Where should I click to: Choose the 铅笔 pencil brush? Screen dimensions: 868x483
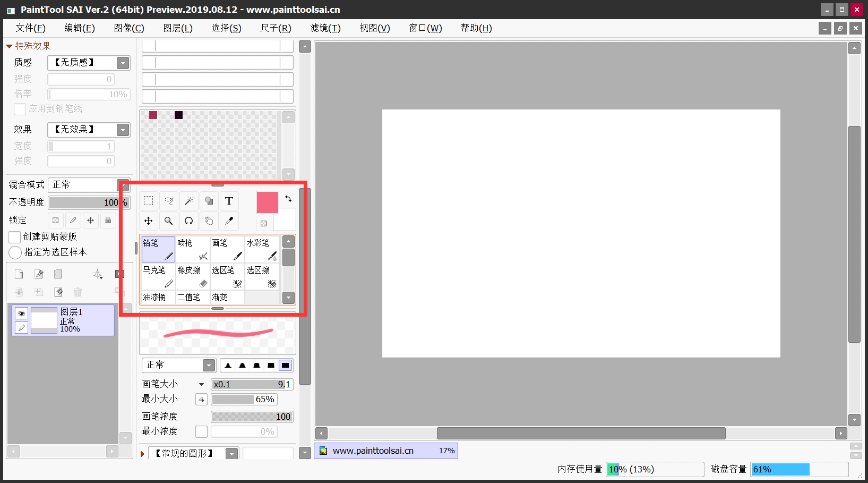(158, 250)
